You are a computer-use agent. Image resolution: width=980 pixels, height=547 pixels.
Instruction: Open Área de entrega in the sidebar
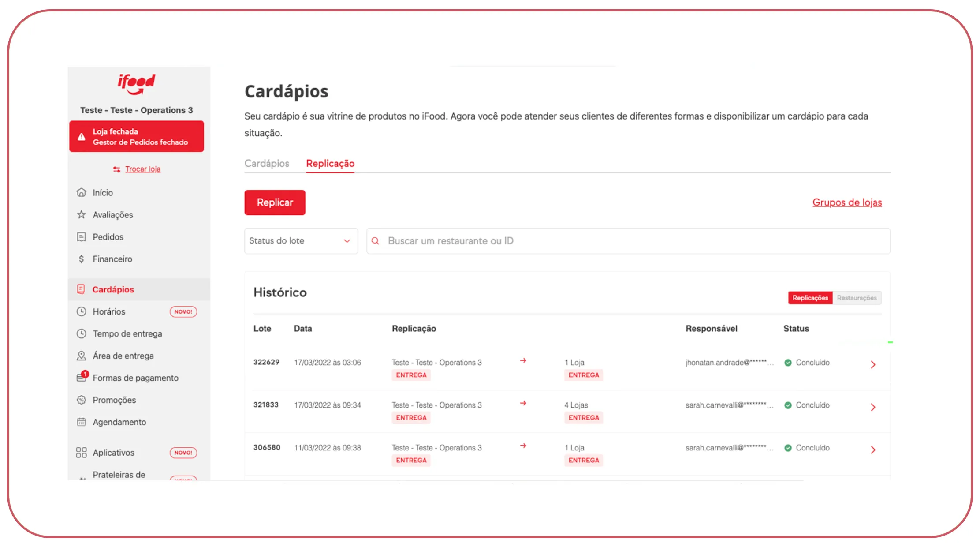(123, 356)
